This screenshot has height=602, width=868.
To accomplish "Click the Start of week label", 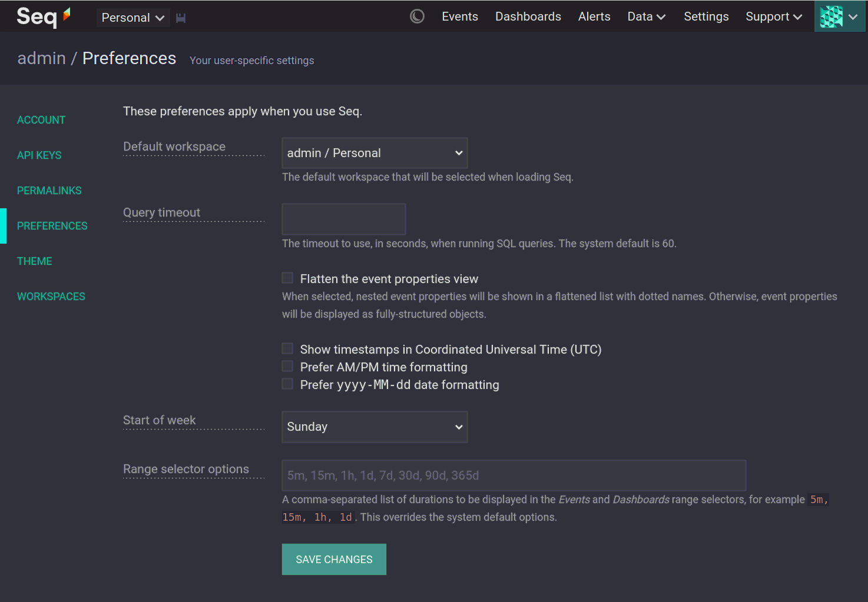I will click(x=160, y=420).
